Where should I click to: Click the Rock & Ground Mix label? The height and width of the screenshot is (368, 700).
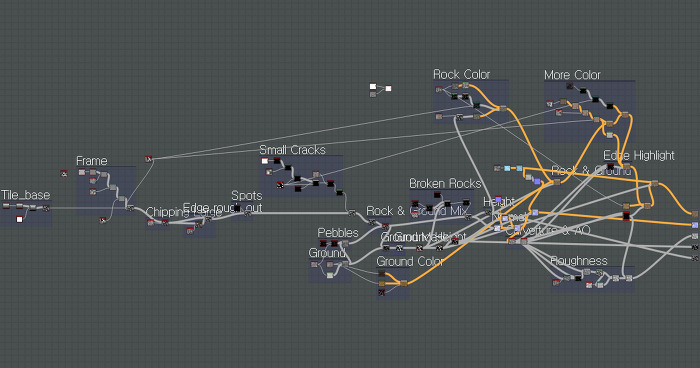(417, 211)
